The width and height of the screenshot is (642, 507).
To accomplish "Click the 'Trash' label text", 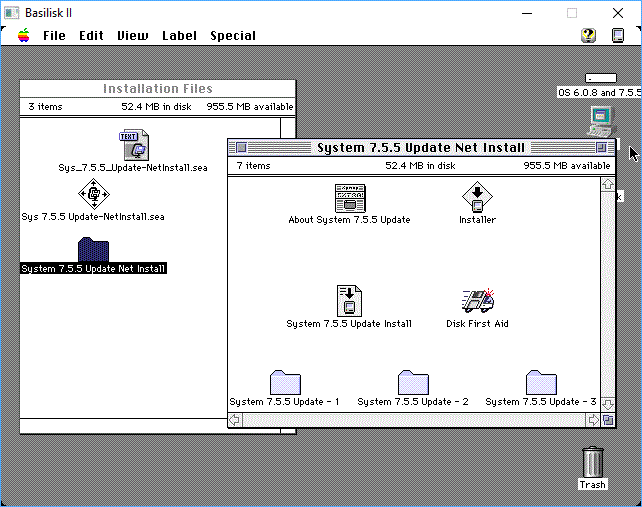I will (x=592, y=485).
